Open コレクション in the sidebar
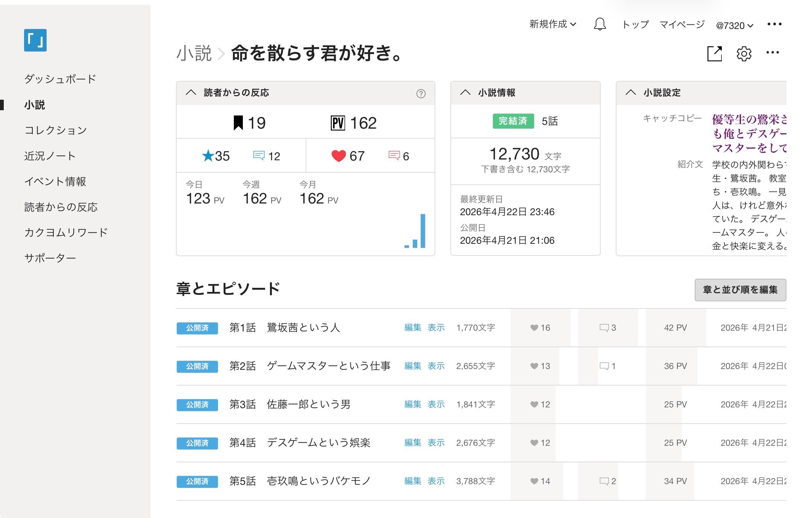Image resolution: width=812 pixels, height=518 pixels. point(56,130)
